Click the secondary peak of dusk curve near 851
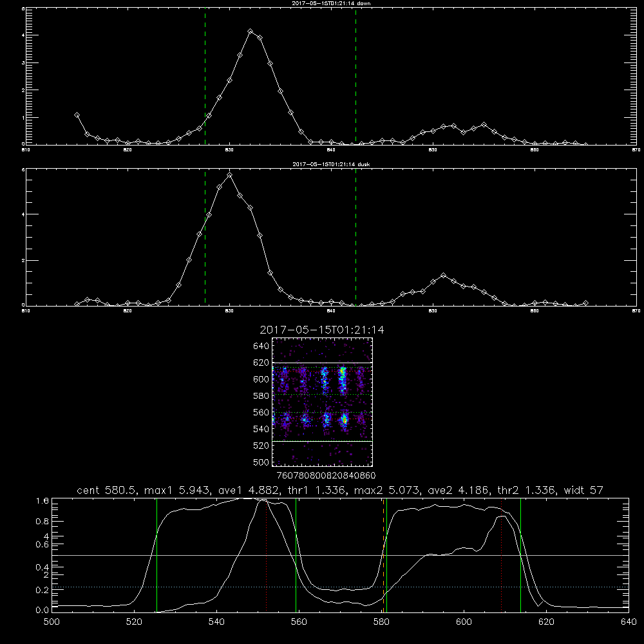Viewport: 644px width, 644px height. coord(443,275)
